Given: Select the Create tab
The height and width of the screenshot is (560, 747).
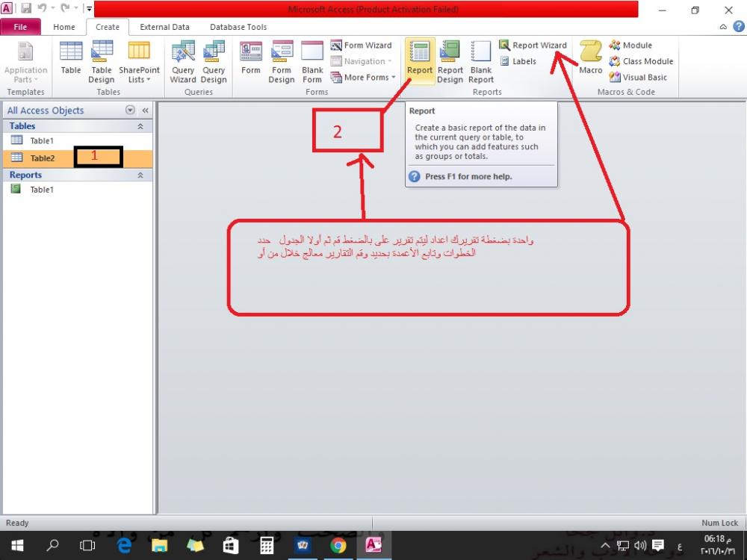Looking at the screenshot, I should click(108, 27).
